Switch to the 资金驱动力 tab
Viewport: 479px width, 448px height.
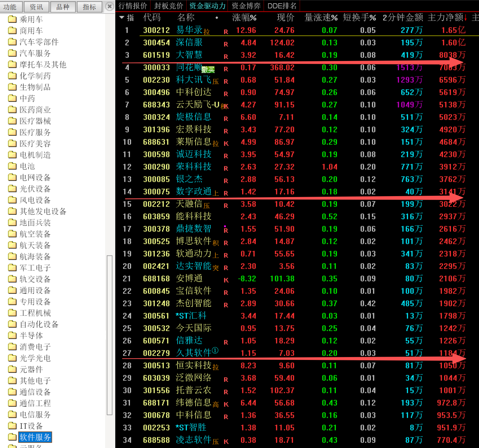[207, 6]
